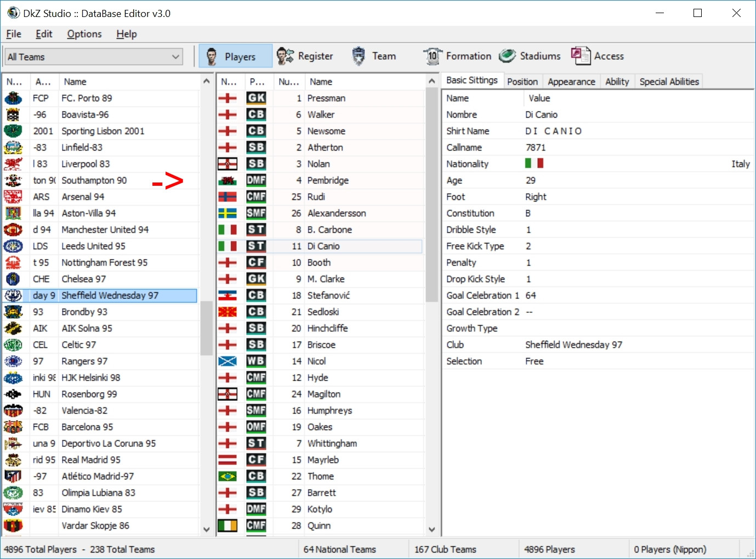Screen dimensions: 756x559
Task: Open the File menu
Action: (x=14, y=34)
